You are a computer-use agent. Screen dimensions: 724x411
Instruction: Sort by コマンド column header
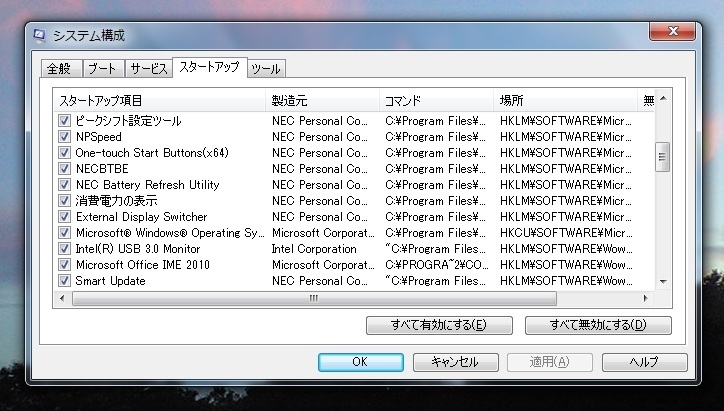(x=436, y=100)
